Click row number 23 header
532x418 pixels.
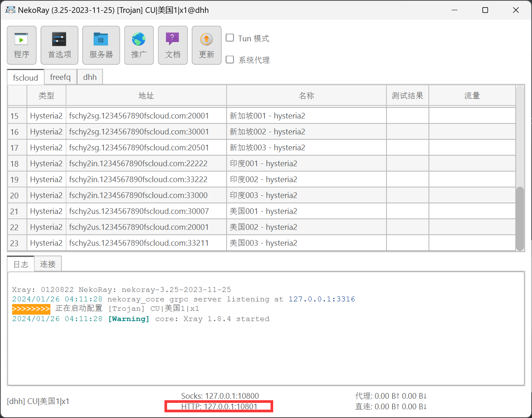pyautogui.click(x=17, y=243)
